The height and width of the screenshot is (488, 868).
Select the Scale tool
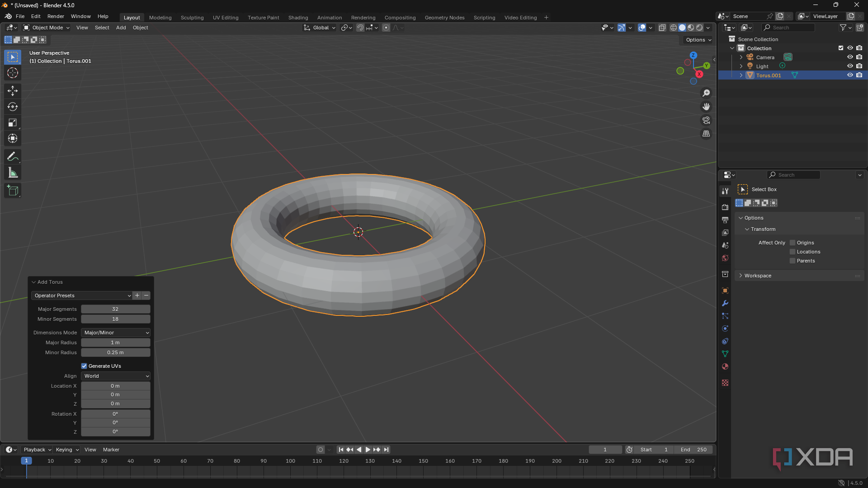pos(13,122)
